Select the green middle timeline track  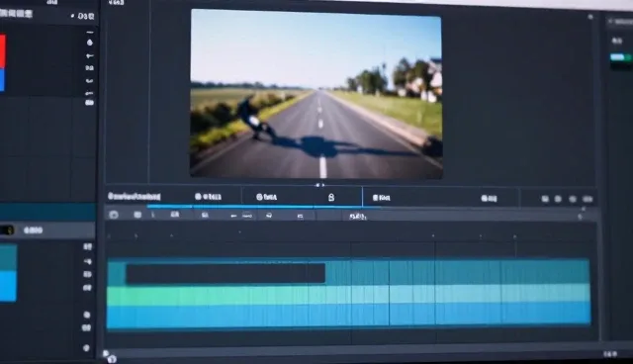click(x=348, y=295)
